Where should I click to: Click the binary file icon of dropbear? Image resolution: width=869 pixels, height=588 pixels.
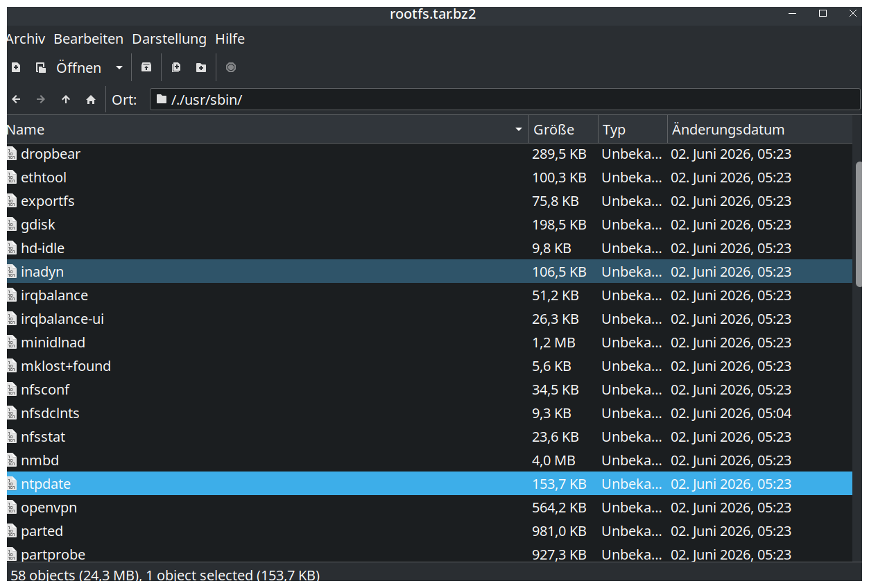(x=11, y=154)
